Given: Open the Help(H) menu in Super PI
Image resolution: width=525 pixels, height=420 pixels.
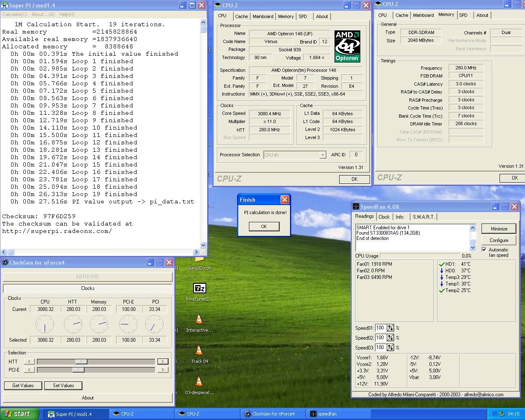Looking at the screenshot, I should [x=67, y=14].
